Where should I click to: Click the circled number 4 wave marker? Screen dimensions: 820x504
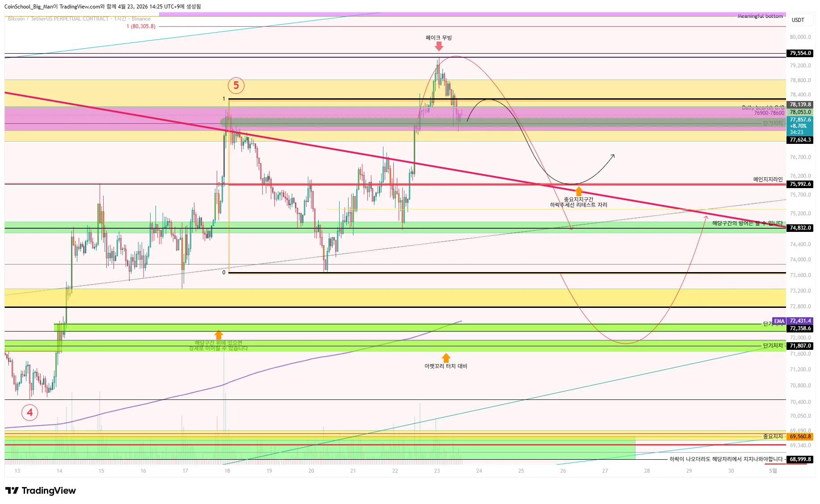click(29, 412)
